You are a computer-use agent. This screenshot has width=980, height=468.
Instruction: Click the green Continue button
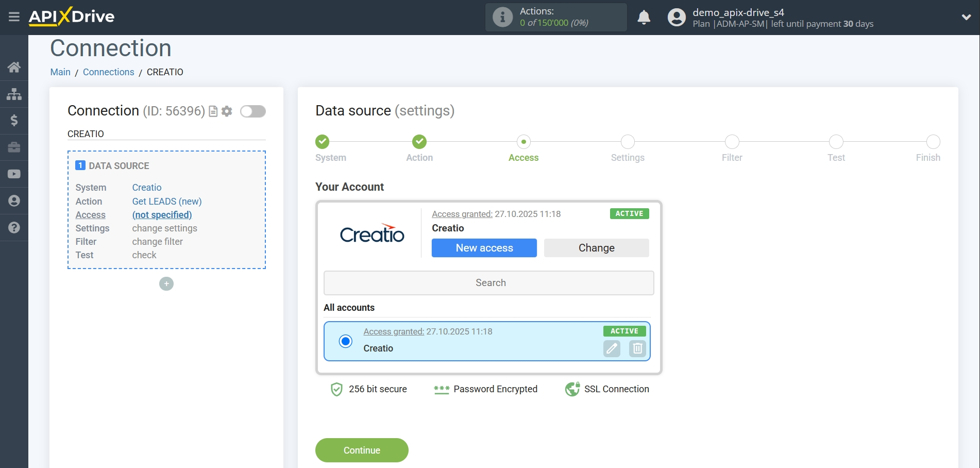[x=361, y=450]
